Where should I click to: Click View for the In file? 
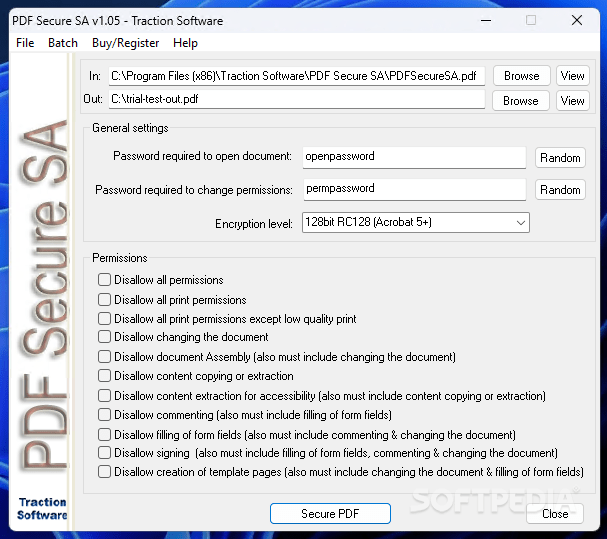[573, 76]
